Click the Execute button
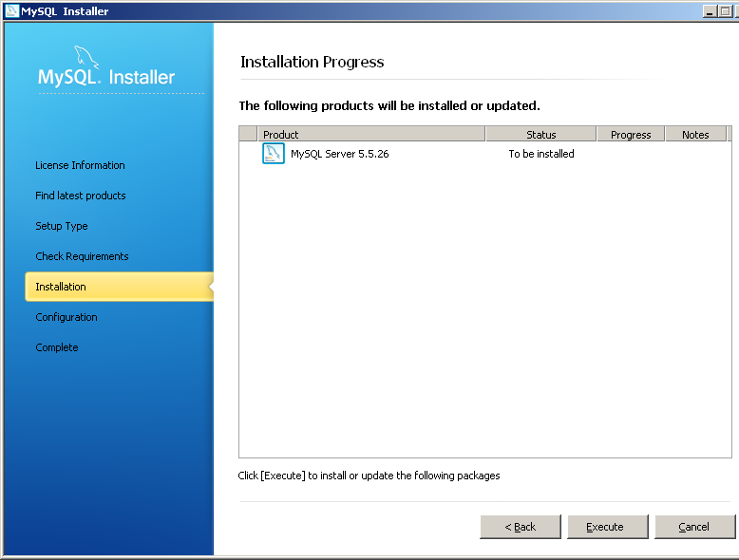This screenshot has height=560, width=739. tap(608, 527)
